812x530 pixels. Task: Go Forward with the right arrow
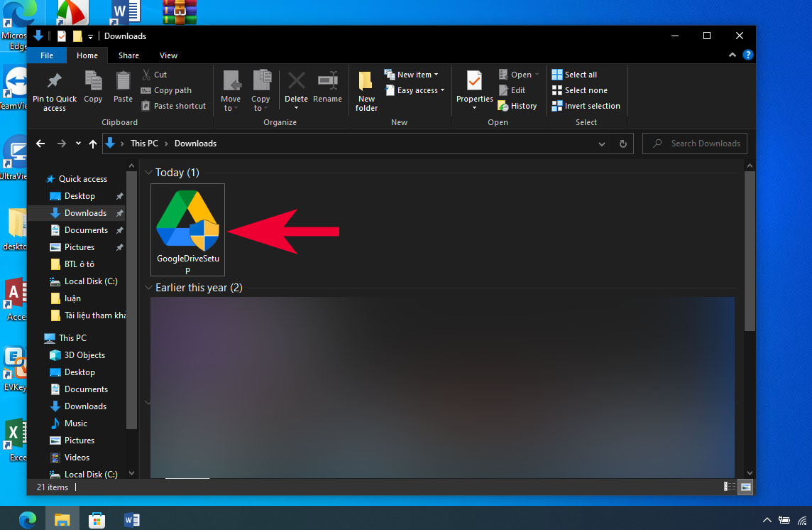point(62,144)
